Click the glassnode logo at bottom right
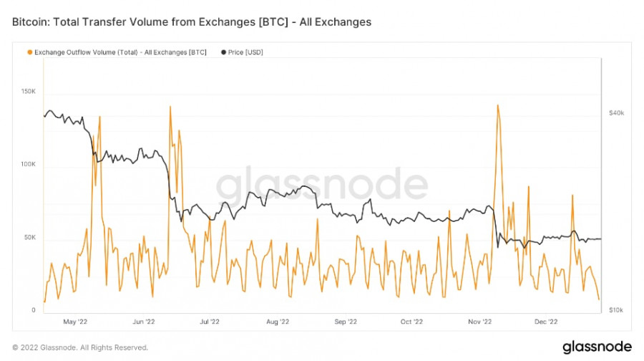The image size is (644, 361). tap(597, 347)
